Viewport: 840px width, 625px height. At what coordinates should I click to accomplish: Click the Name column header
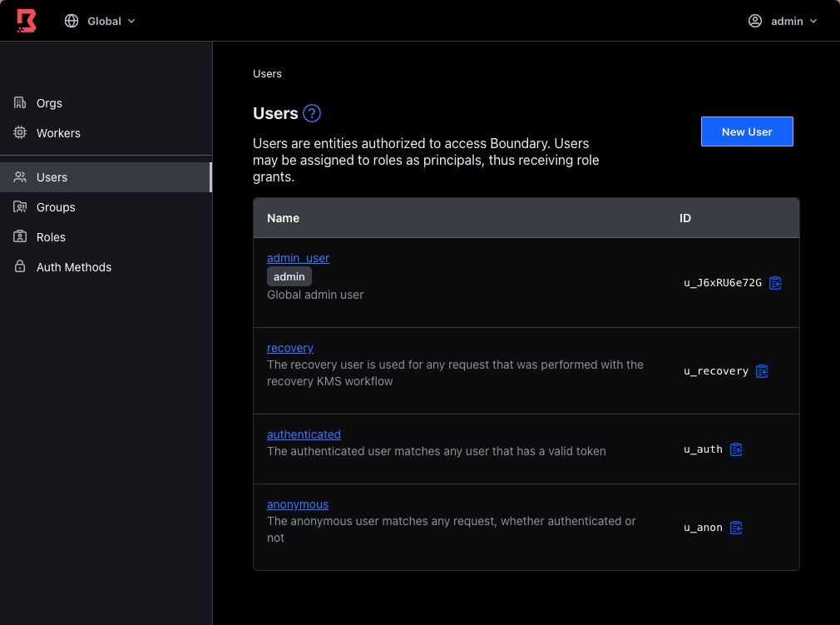pyautogui.click(x=283, y=218)
